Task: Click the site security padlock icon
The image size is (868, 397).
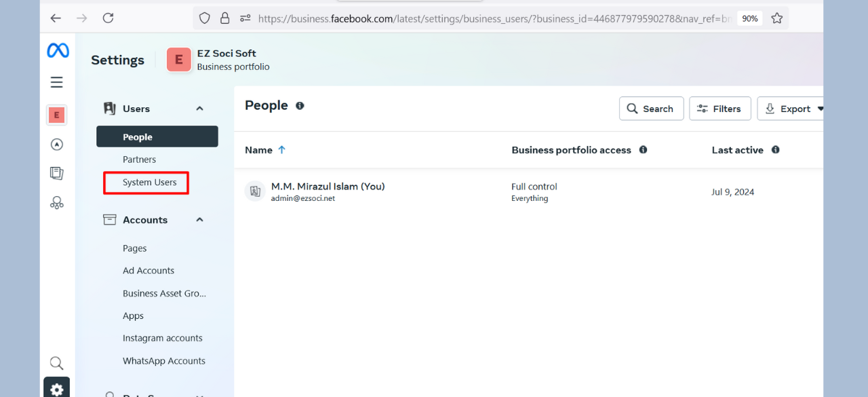Action: (x=225, y=18)
